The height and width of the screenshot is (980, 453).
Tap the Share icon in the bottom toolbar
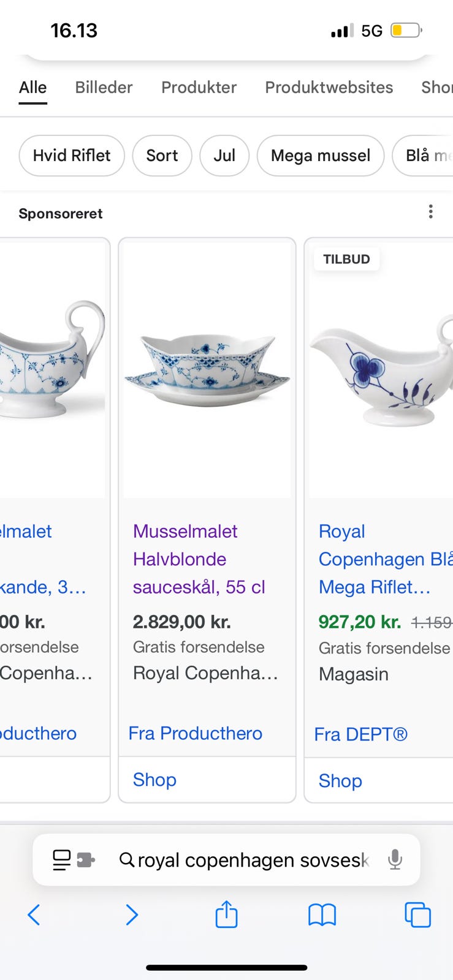226,916
